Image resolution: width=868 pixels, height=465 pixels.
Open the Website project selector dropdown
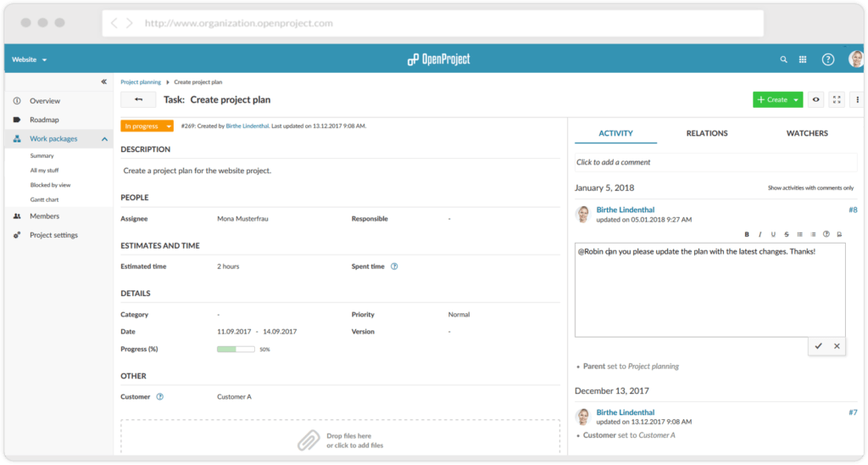[30, 59]
